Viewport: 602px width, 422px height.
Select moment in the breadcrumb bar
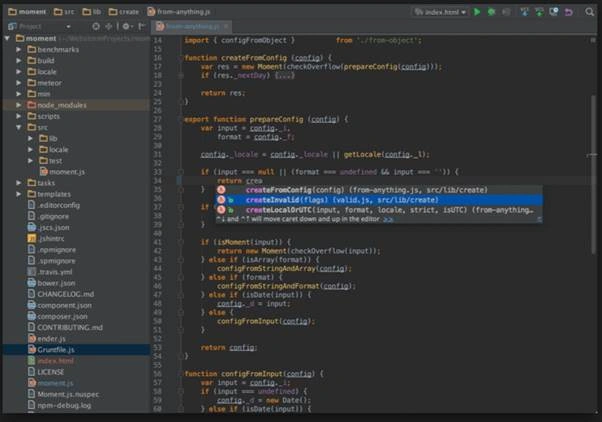click(x=27, y=12)
